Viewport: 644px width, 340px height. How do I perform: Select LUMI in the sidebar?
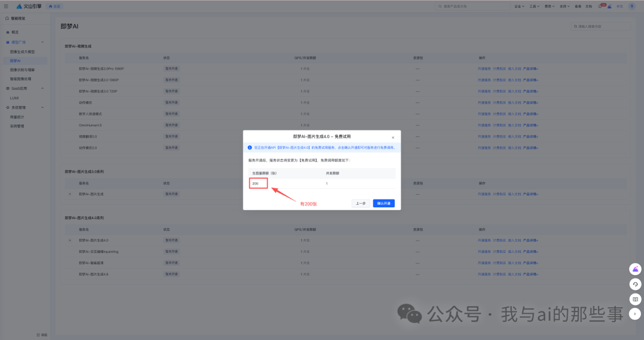point(14,98)
